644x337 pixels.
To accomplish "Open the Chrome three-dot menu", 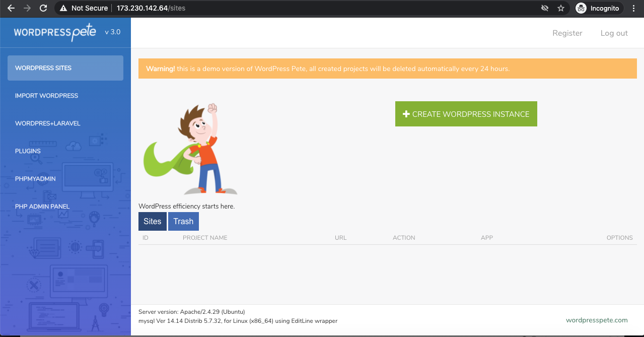I will coord(633,8).
